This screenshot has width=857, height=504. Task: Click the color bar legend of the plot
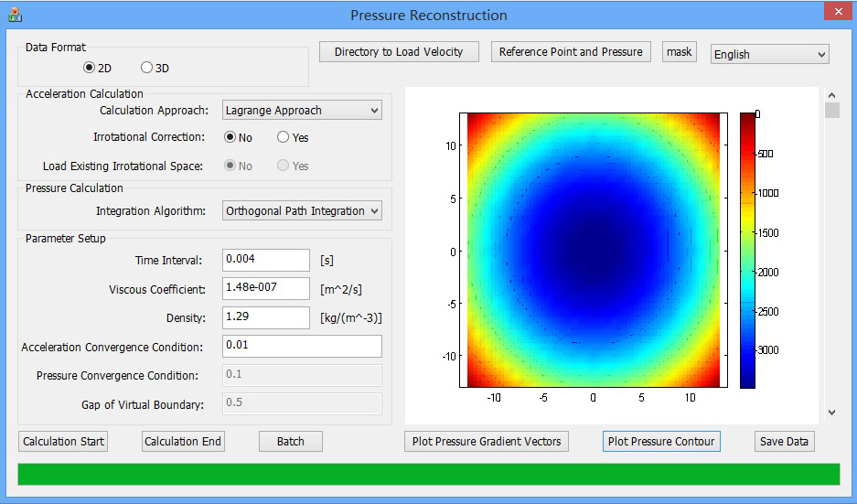(x=748, y=250)
